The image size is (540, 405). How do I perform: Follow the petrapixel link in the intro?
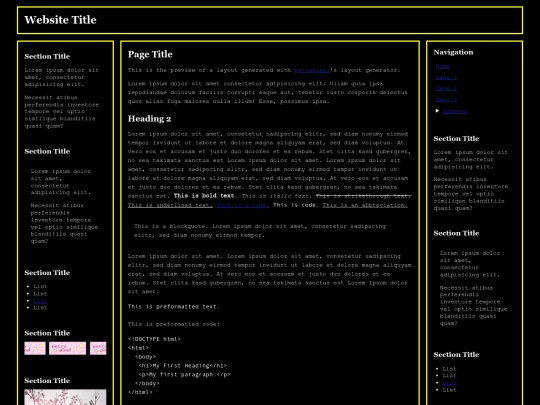[312, 70]
